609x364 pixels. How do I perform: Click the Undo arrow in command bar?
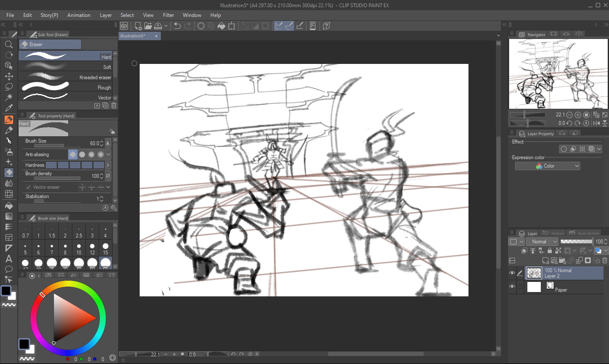177,26
